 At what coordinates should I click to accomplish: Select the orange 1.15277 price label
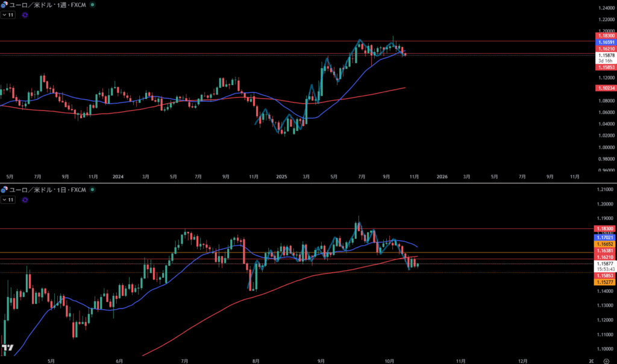[x=605, y=282]
